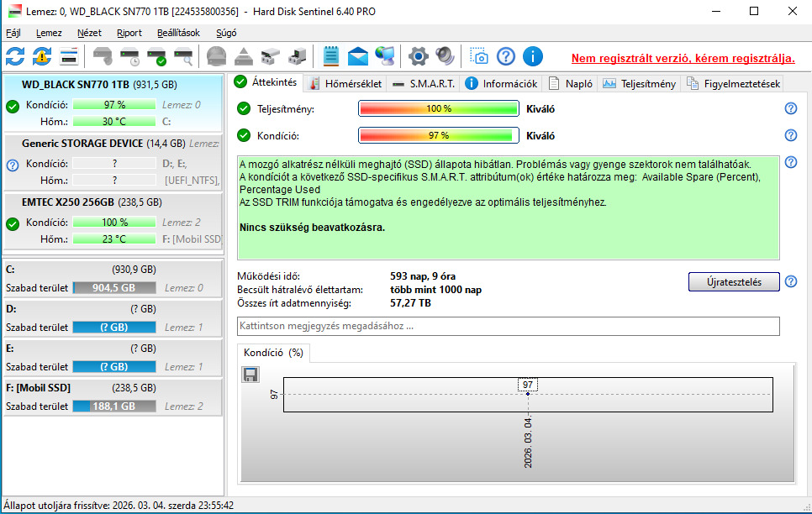Select the Áttekintés tab
This screenshot has height=514, width=812.
(266, 81)
